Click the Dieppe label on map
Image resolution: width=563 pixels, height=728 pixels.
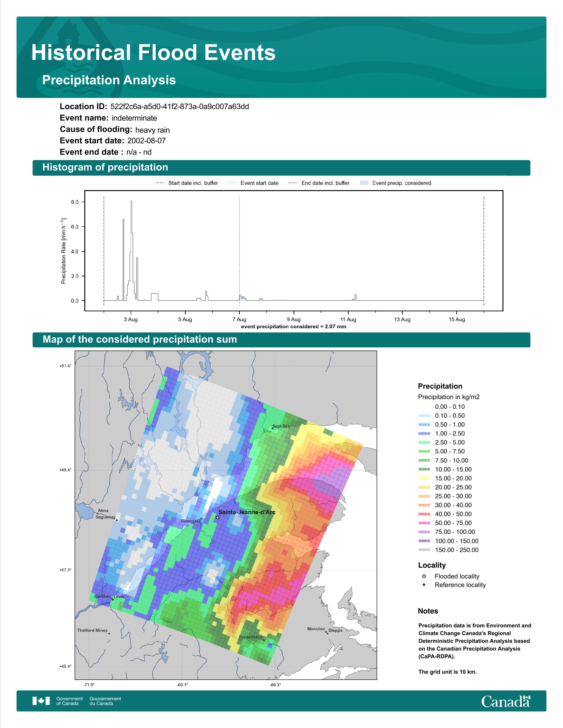[x=336, y=630]
